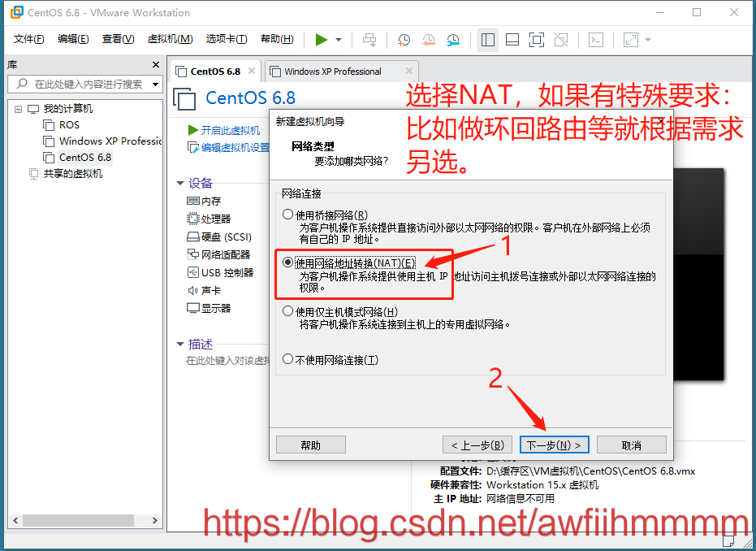
Task: Collapse the 我的计算机 tree node
Action: pos(19,109)
